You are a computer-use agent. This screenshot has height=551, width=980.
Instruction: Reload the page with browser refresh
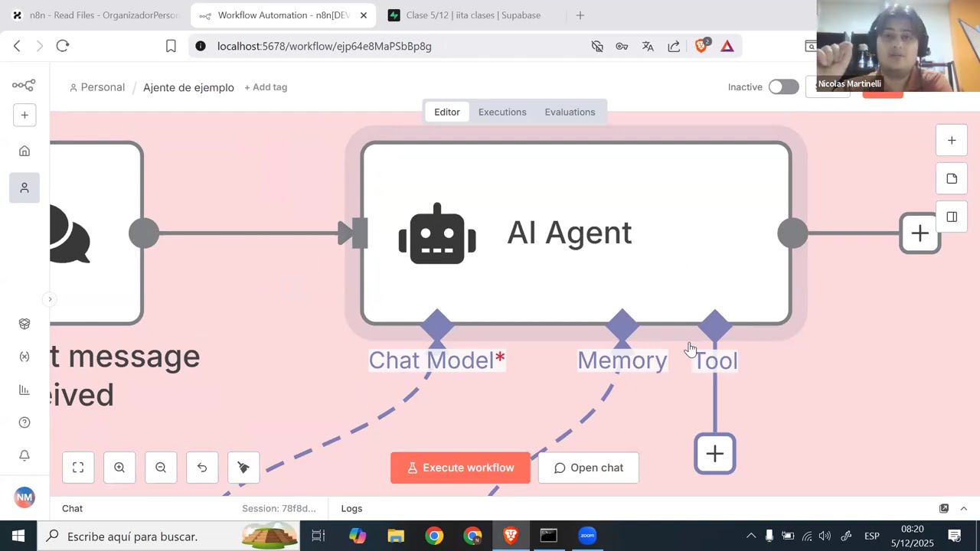(x=63, y=46)
